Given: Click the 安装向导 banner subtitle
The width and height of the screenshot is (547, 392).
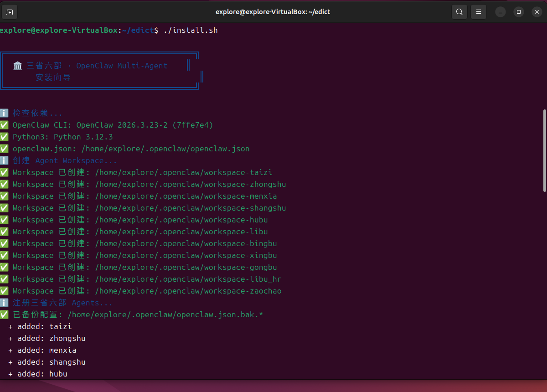Looking at the screenshot, I should [x=53, y=77].
